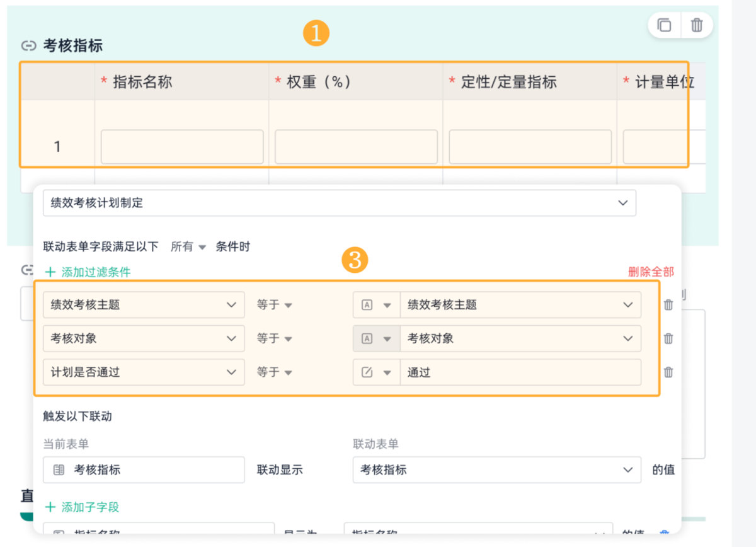
Task: Change 等于 operator in 考核对象 row
Action: point(274,338)
